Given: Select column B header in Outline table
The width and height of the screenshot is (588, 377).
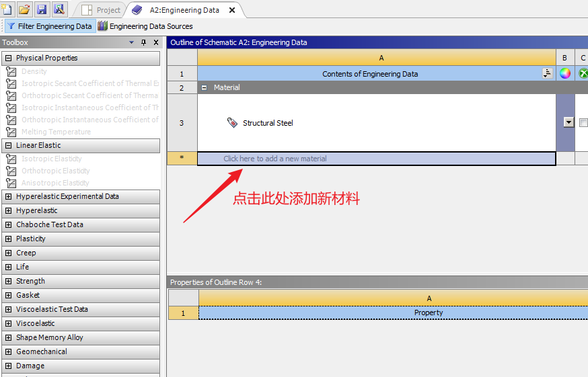Looking at the screenshot, I should (x=565, y=58).
